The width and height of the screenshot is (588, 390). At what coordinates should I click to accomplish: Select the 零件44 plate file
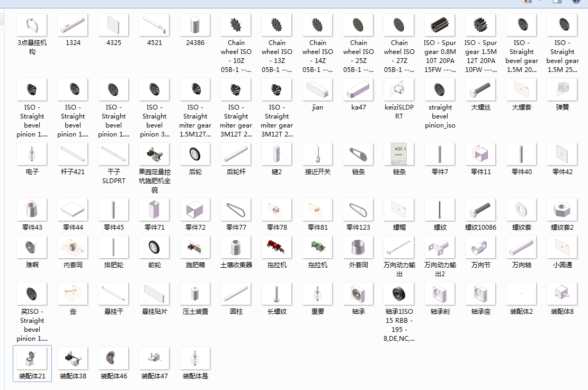[x=73, y=210]
